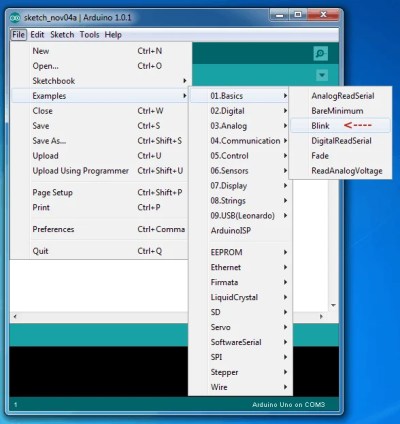The width and height of the screenshot is (400, 424).
Task: Expand the Wire library examples
Action: pyautogui.click(x=241, y=387)
